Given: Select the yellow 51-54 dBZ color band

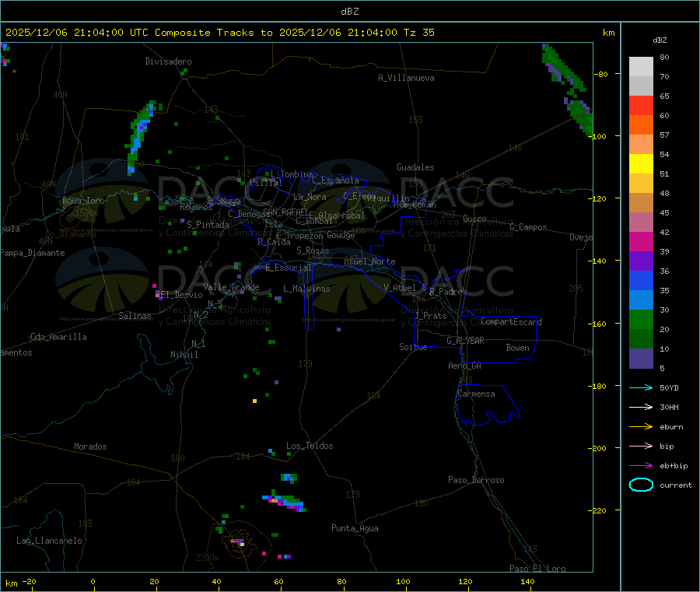Looking at the screenshot, I should pos(641,164).
